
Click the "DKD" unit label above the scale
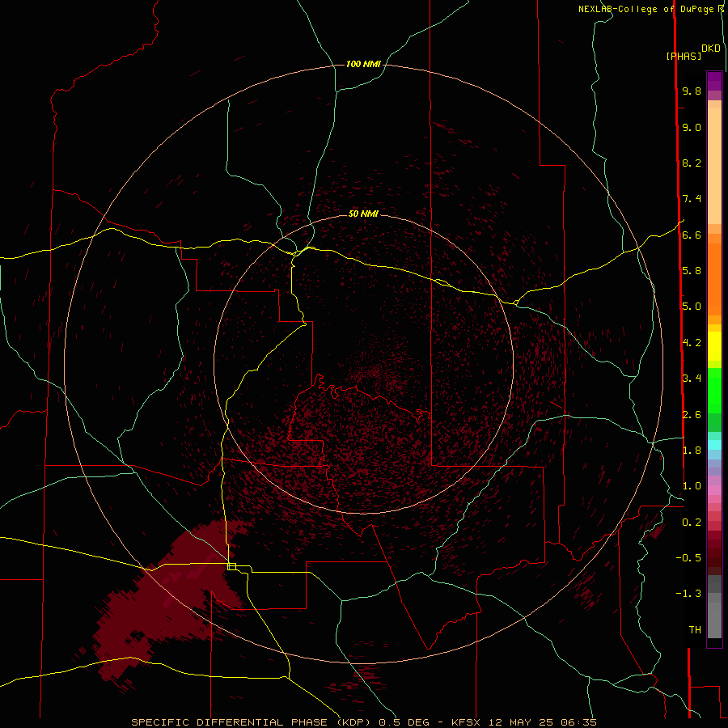click(711, 49)
